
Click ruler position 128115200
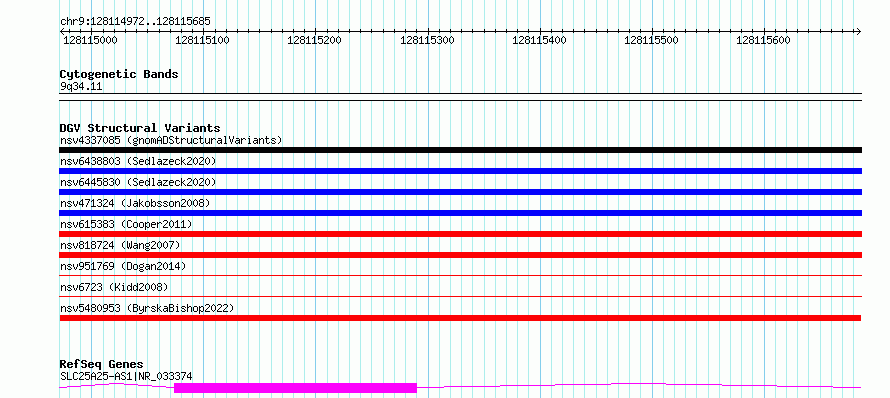coord(314,40)
